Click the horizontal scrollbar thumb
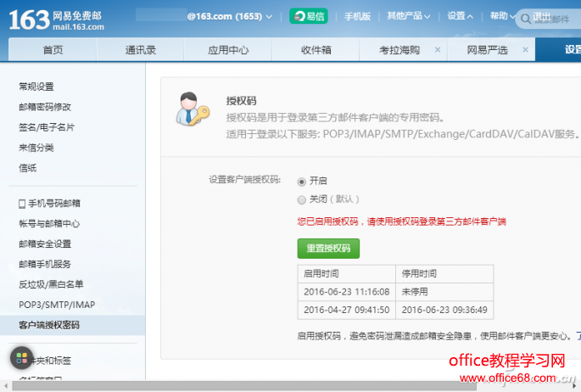581x392 pixels. click(244, 386)
